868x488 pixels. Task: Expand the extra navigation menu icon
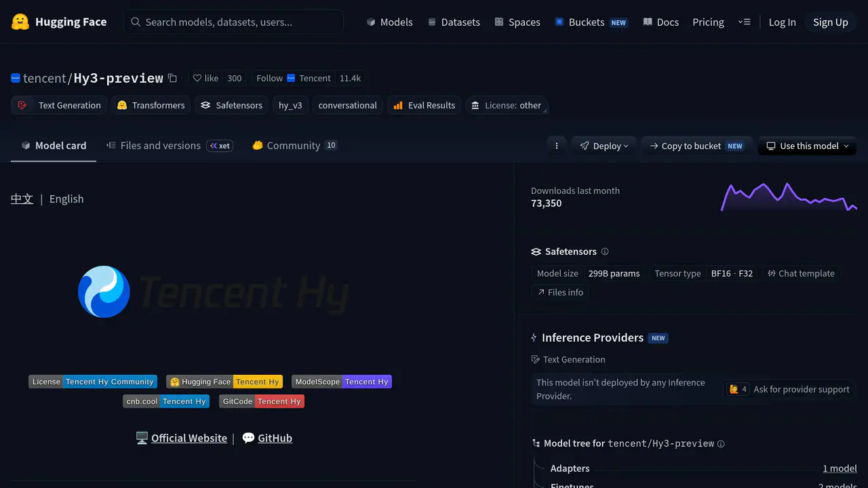(744, 22)
